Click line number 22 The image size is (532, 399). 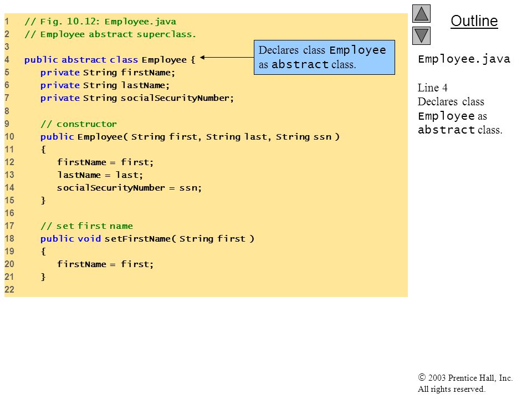(x=9, y=290)
